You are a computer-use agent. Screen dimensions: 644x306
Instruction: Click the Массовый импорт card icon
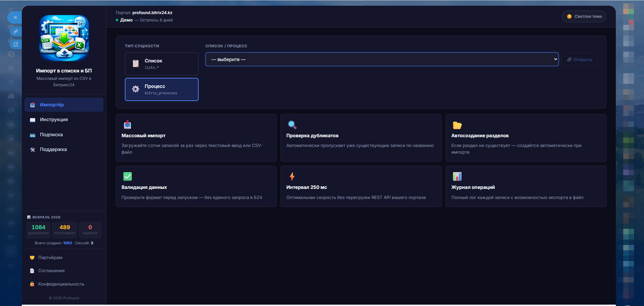tap(128, 125)
